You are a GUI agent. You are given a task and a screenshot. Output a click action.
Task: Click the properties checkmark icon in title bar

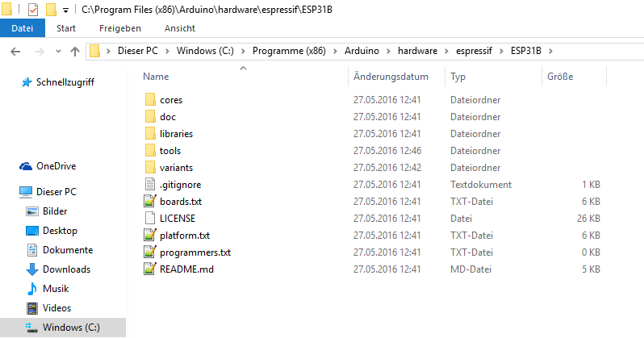[x=33, y=10]
